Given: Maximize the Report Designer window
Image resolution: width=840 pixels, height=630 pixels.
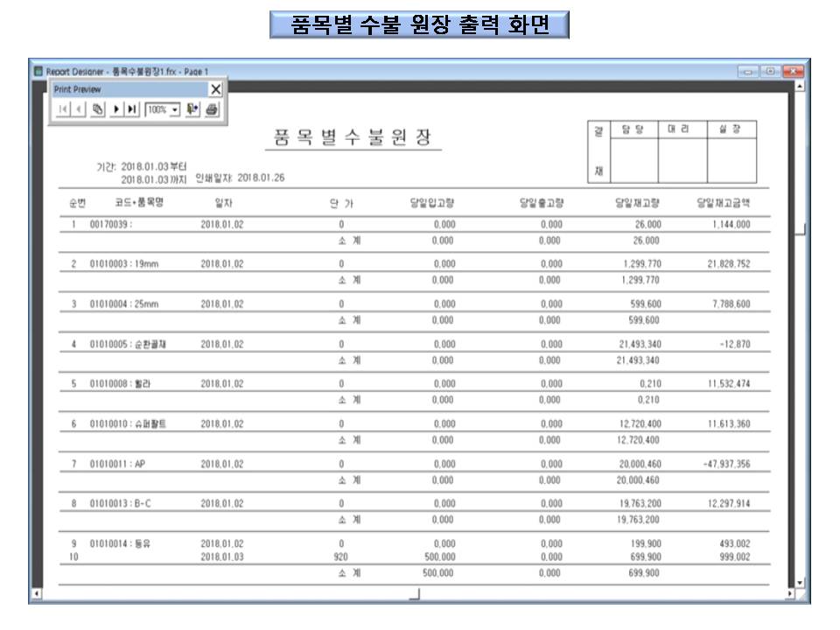Looking at the screenshot, I should click(x=770, y=71).
